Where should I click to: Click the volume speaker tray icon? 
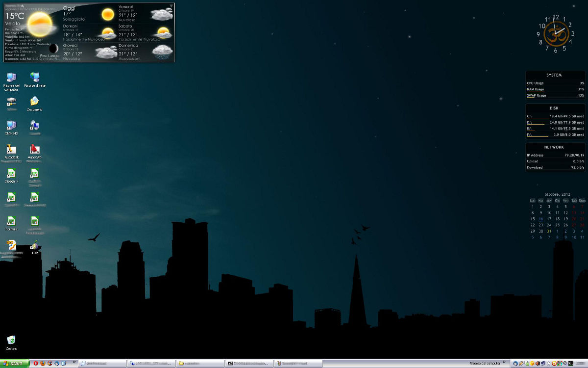538,364
